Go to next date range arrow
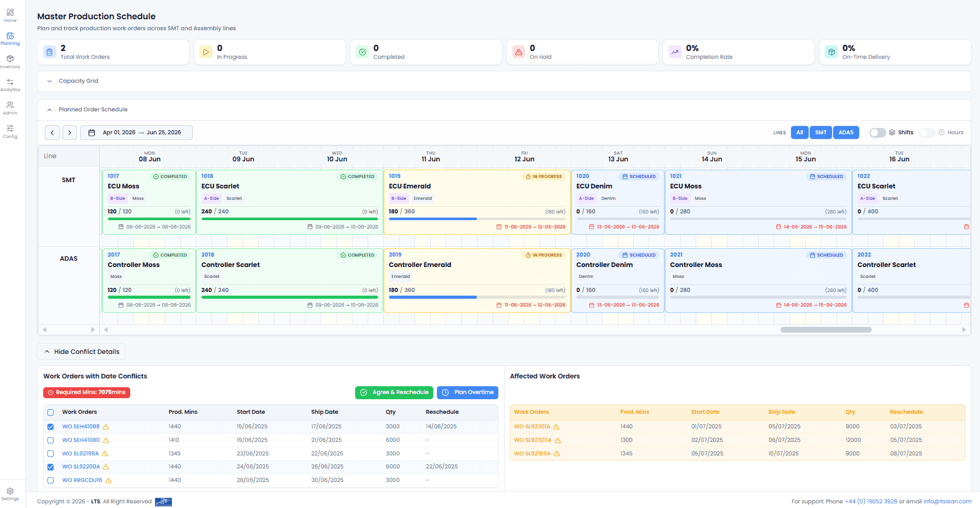The image size is (980, 508). pyautogui.click(x=70, y=133)
